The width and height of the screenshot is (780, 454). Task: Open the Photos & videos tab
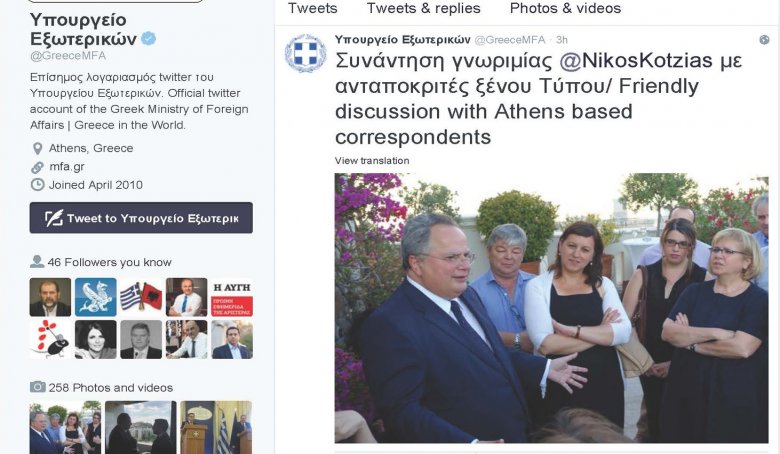pos(565,8)
